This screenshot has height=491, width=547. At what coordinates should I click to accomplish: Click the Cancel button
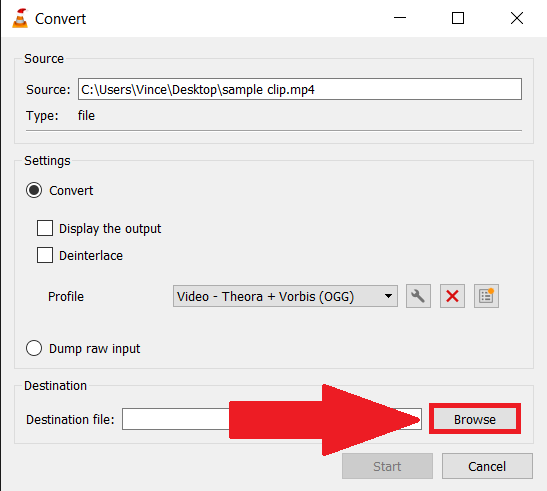point(487,466)
